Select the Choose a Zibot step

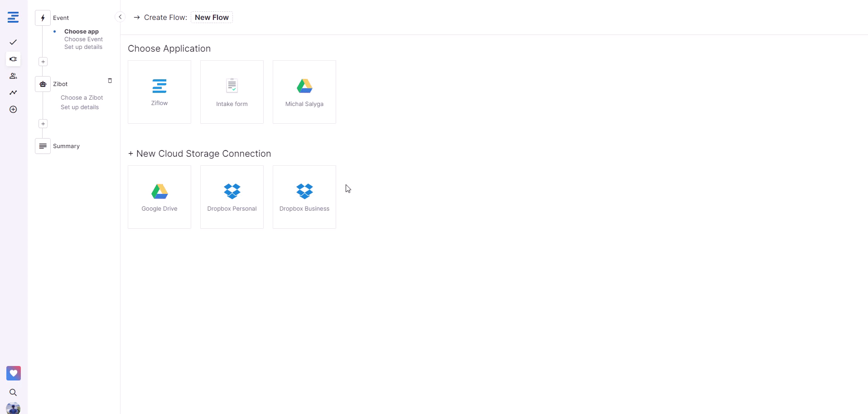(82, 97)
